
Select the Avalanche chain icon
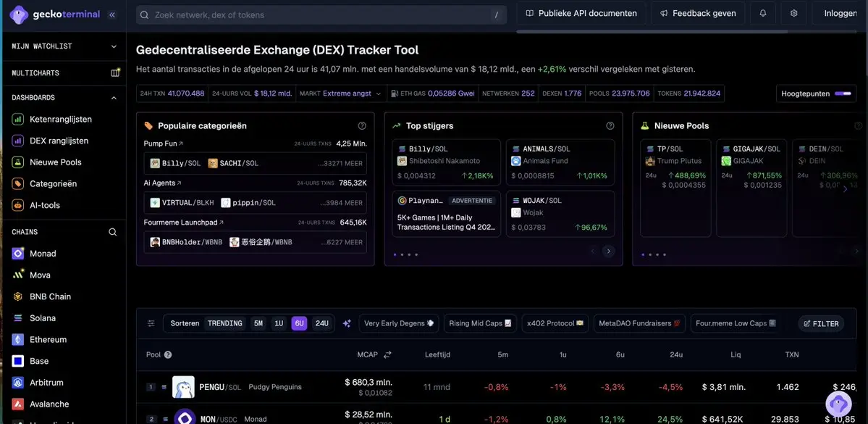point(18,404)
